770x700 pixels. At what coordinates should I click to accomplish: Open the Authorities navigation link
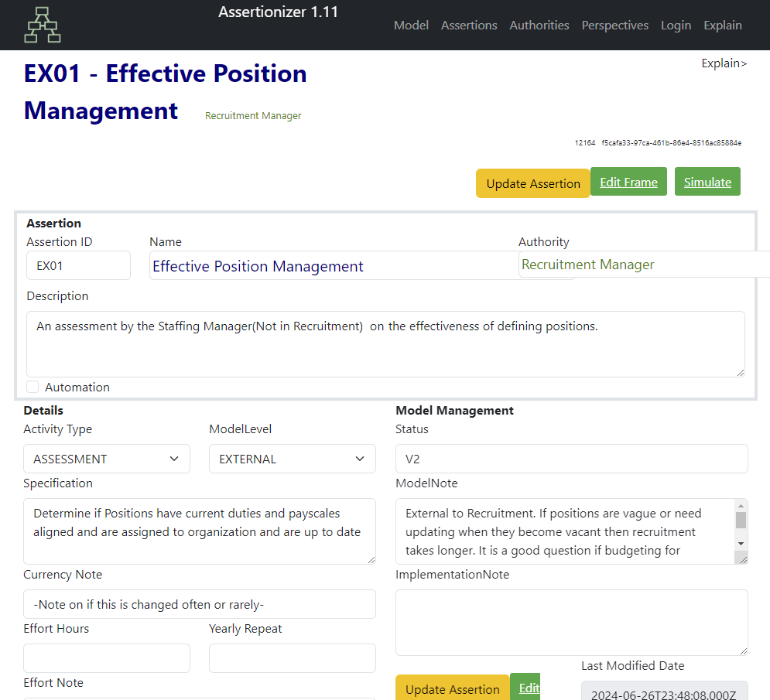point(539,25)
